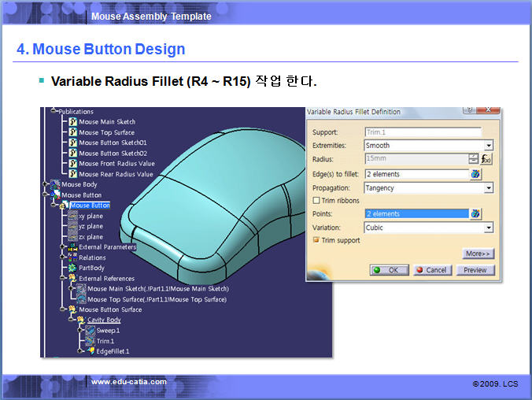Click the Sweep.1 surface icon

(x=90, y=331)
